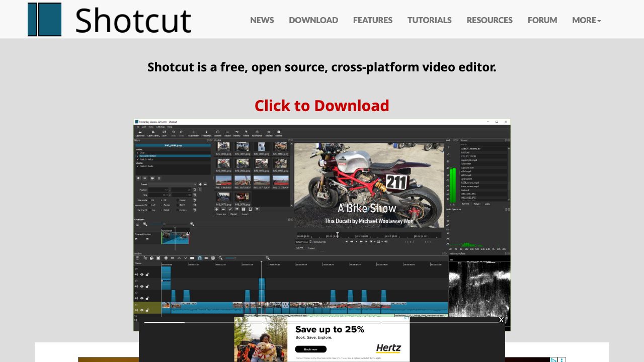Go to the DOWNLOAD page

(x=313, y=20)
